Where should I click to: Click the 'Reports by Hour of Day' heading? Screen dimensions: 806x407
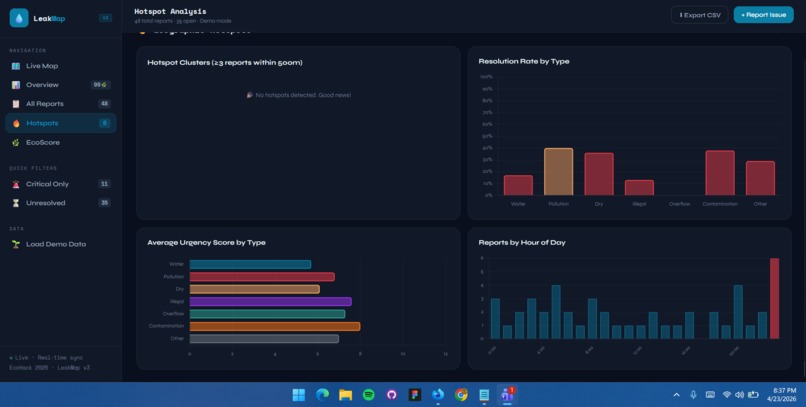(x=522, y=243)
